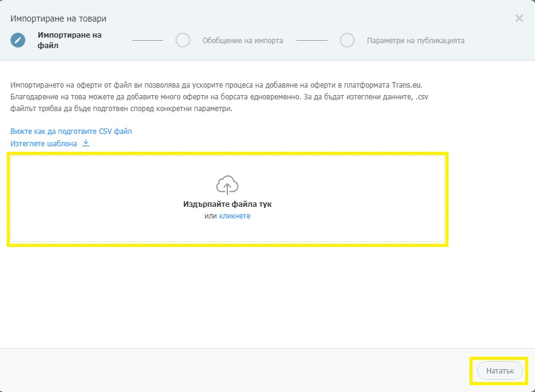This screenshot has height=392, width=535.
Task: Click the connector line between steps one and two
Action: pyautogui.click(x=148, y=40)
